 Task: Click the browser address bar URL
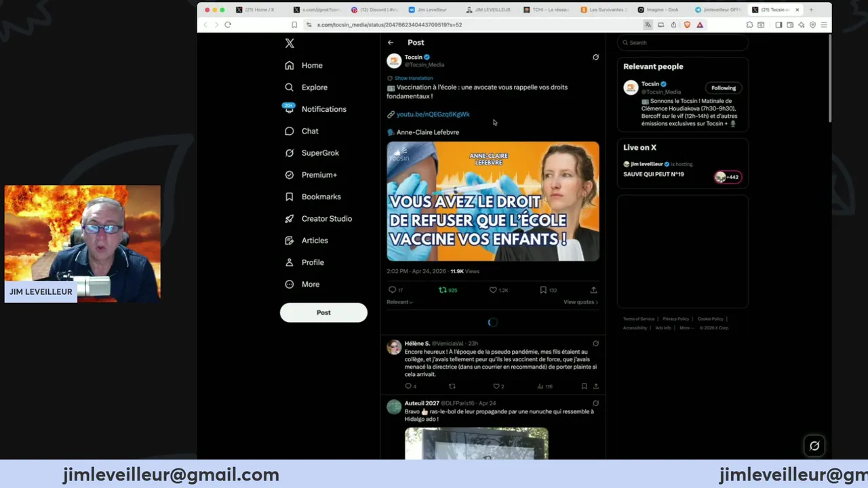[x=389, y=25]
